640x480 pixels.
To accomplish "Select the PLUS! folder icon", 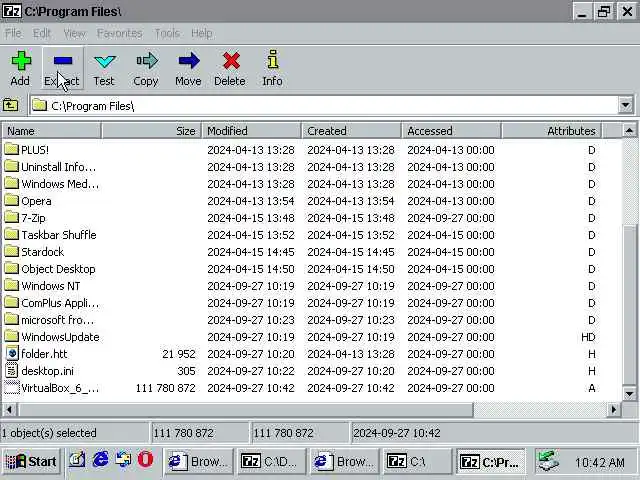I will click(11, 149).
